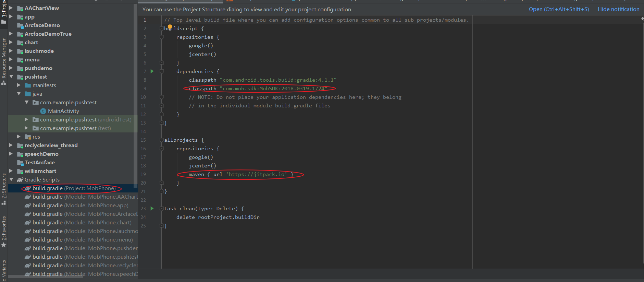Fold the allprojects repositories block on line 16
Image resolution: width=644 pixels, height=282 pixels.
coord(161,149)
